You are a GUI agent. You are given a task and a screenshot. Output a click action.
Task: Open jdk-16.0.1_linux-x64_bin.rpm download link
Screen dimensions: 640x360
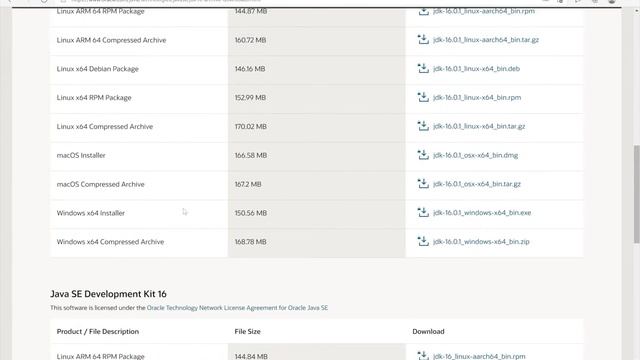point(477,98)
